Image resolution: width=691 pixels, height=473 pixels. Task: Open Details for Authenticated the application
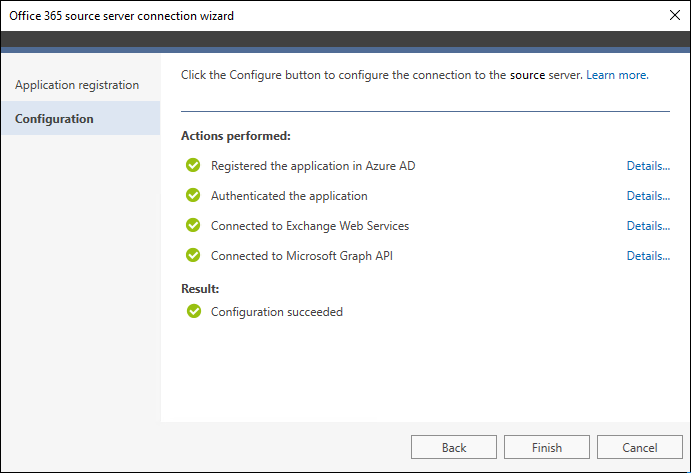(648, 196)
